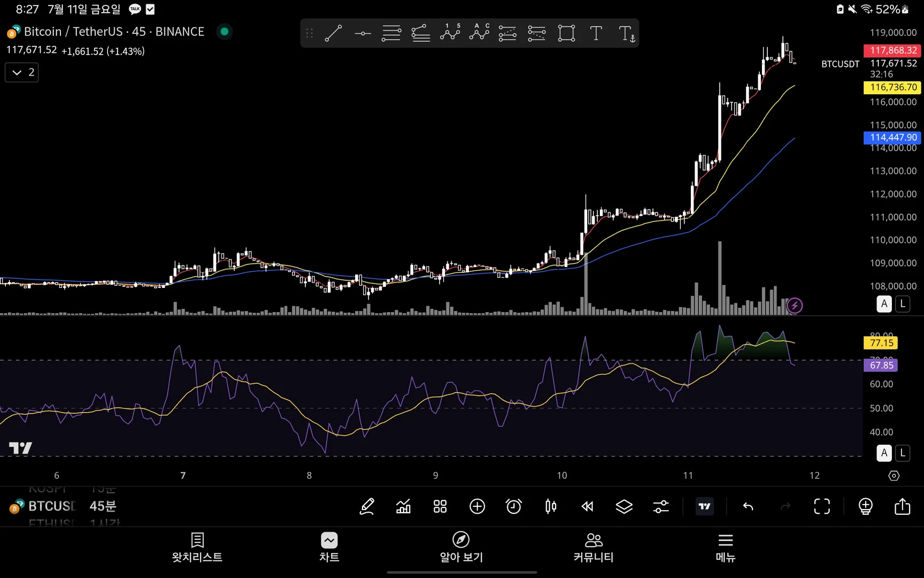
Task: Redo the last chart action
Action: (785, 506)
